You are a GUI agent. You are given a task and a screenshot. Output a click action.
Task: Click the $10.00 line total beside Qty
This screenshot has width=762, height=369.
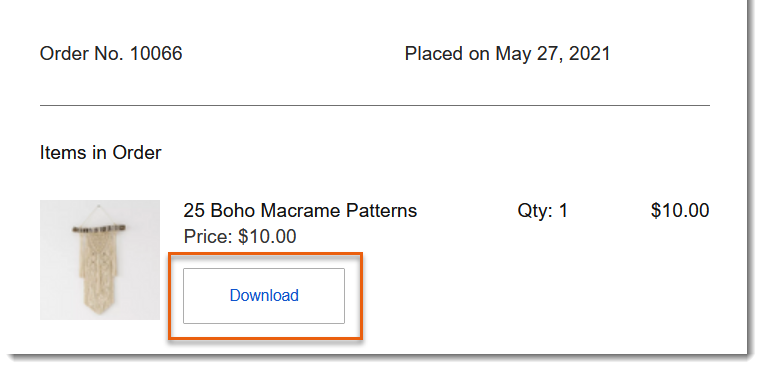(680, 211)
